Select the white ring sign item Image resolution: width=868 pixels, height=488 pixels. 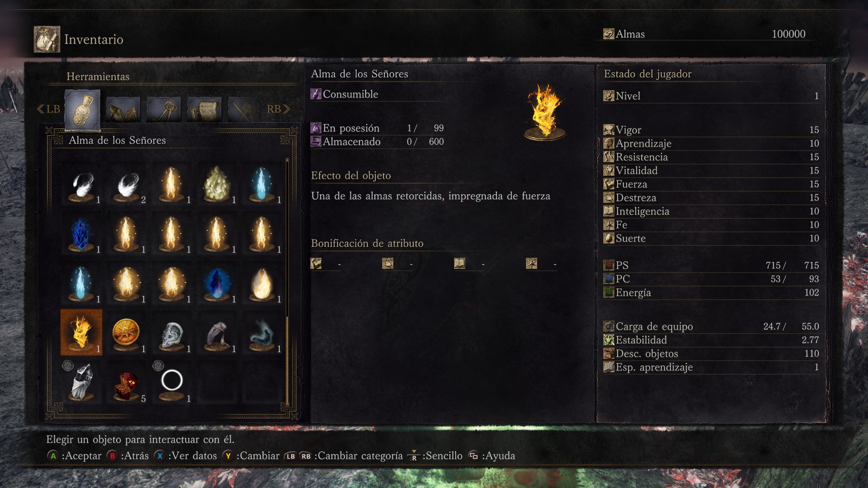[172, 382]
